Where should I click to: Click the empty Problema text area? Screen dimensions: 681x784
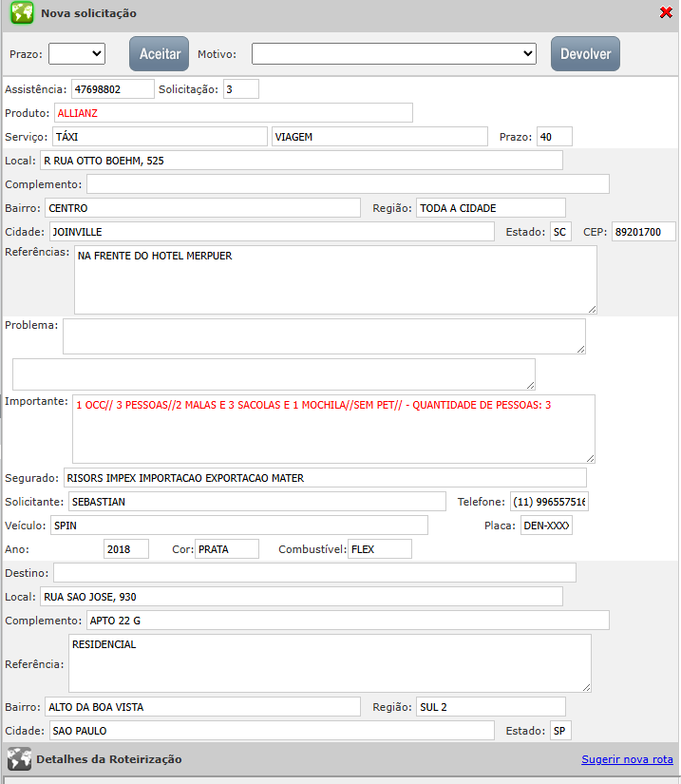click(x=324, y=335)
